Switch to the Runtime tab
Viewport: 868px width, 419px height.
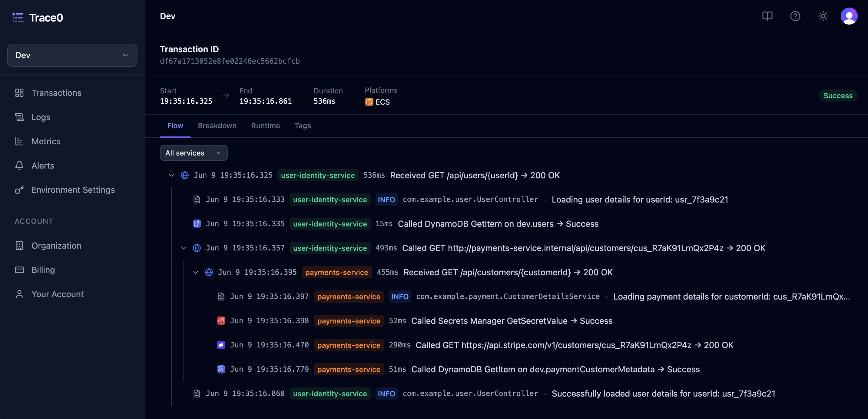tap(266, 126)
